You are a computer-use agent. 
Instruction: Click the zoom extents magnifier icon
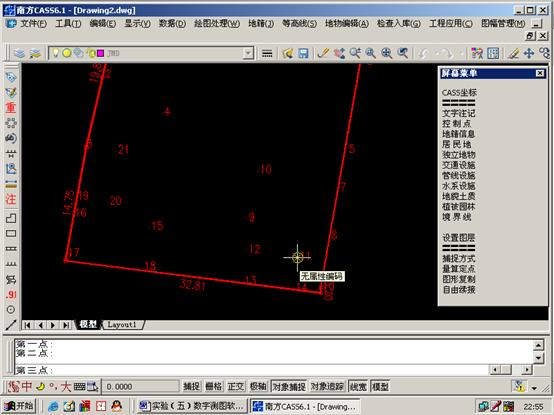coord(387,53)
